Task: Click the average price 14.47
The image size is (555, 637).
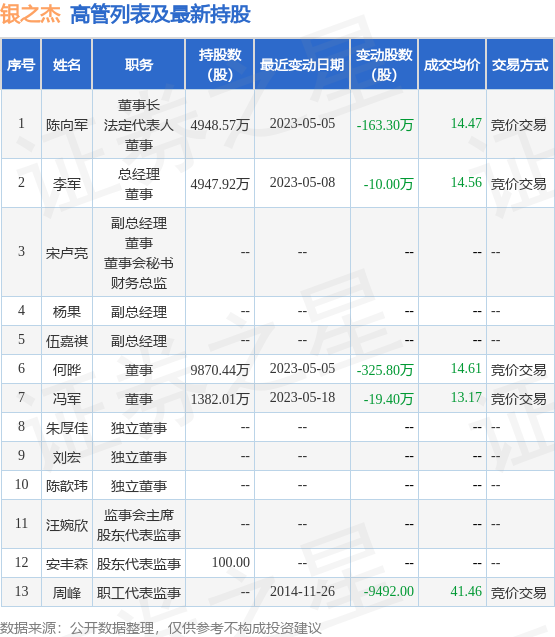Action: pos(466,123)
